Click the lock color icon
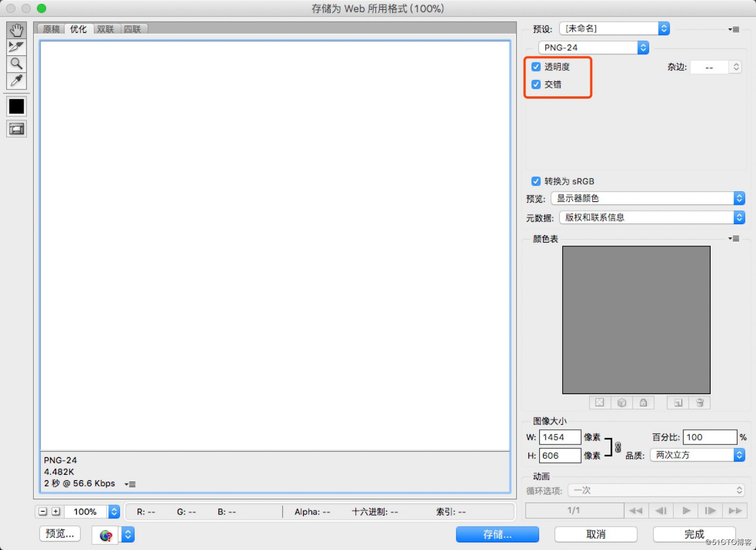The width and height of the screenshot is (756, 550). (x=643, y=403)
